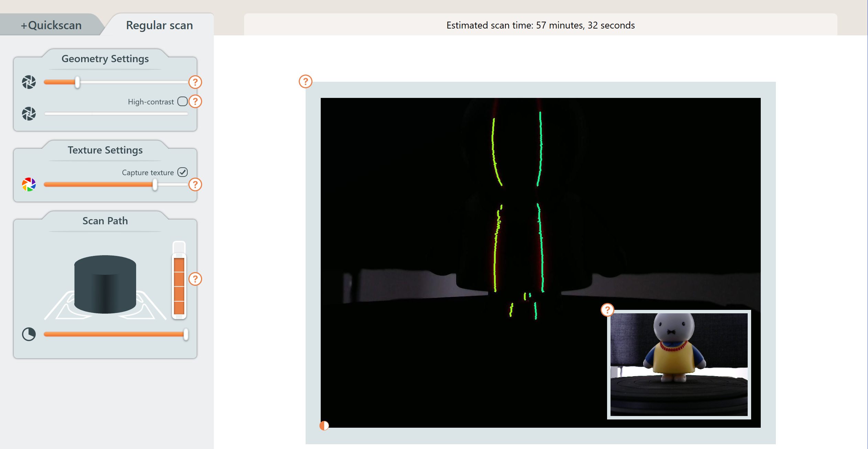Open help beside the camera preview thumbnail
Image resolution: width=868 pixels, height=449 pixels.
coord(608,310)
